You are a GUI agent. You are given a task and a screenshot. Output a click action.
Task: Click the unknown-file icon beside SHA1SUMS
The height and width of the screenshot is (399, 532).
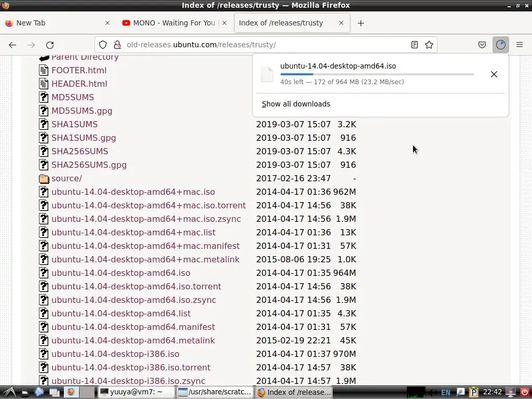(x=44, y=124)
